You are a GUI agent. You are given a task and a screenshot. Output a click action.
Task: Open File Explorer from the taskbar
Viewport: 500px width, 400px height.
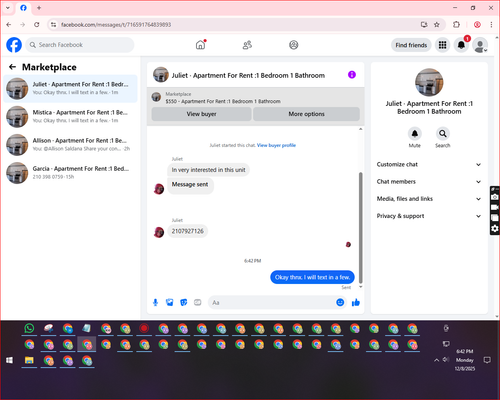29,360
